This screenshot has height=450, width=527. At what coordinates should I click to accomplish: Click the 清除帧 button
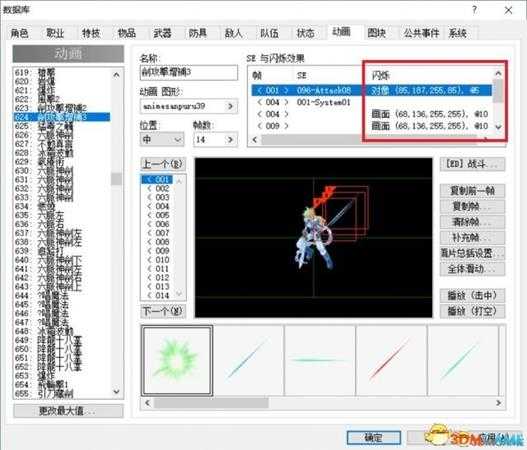[x=472, y=222]
